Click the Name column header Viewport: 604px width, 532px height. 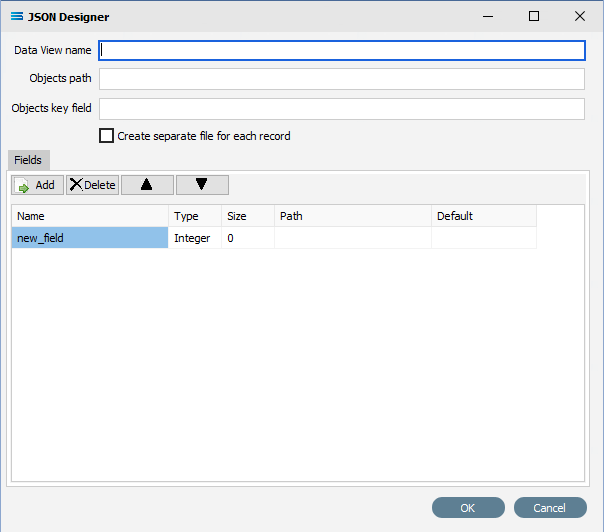click(90, 216)
